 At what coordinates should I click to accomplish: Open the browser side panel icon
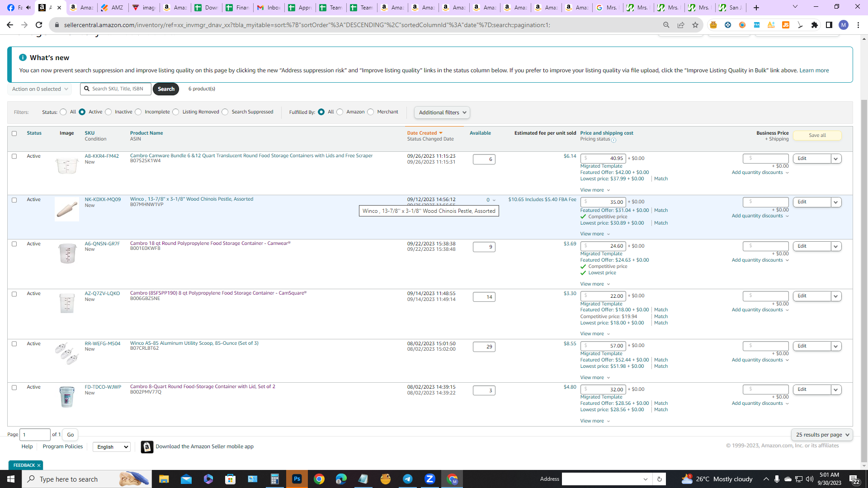pyautogui.click(x=829, y=25)
